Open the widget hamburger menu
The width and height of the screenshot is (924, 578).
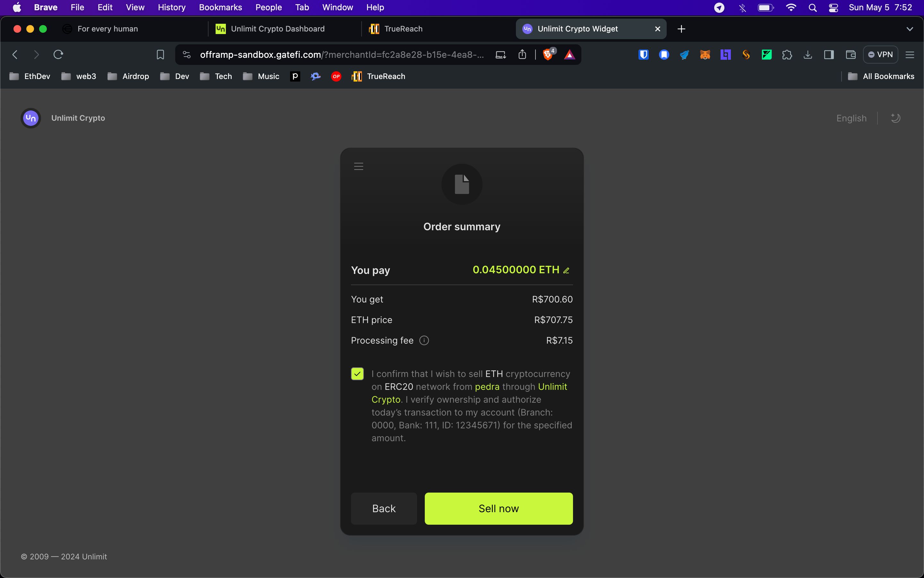pyautogui.click(x=358, y=166)
